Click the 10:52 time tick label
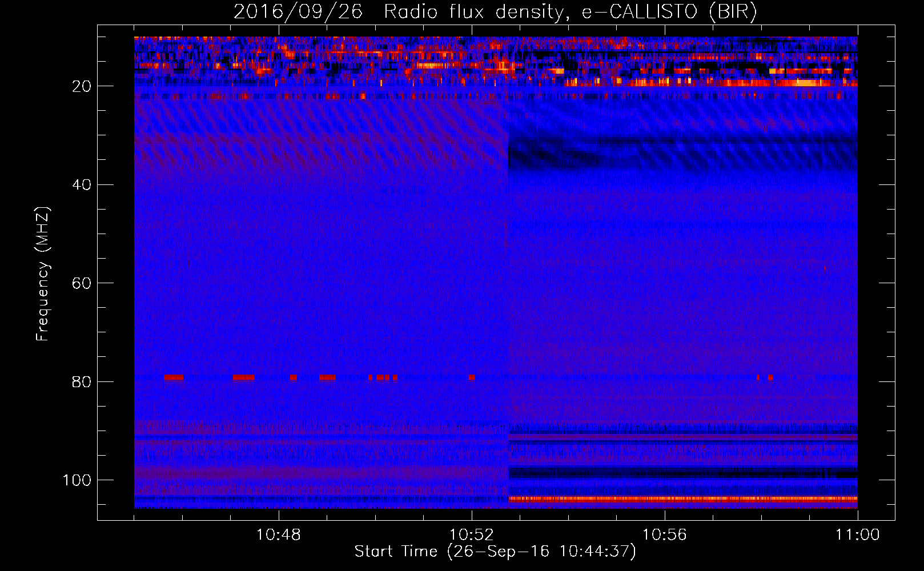Viewport: 924px width, 571px height. click(472, 535)
